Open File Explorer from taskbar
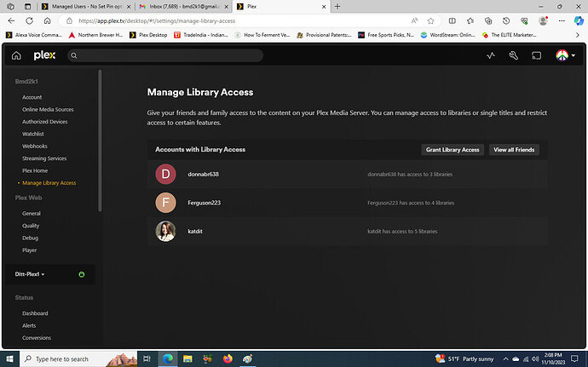Image resolution: width=588 pixels, height=367 pixels. click(187, 359)
